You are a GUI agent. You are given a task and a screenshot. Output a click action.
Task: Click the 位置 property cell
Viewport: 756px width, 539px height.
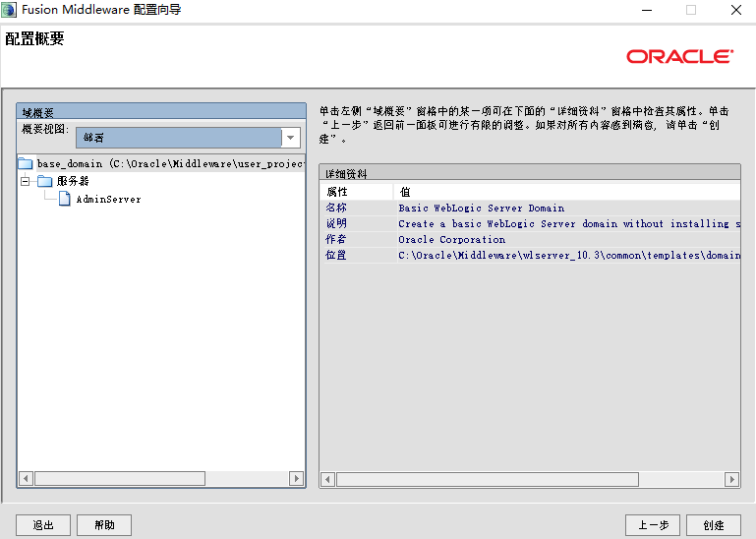tap(357, 256)
